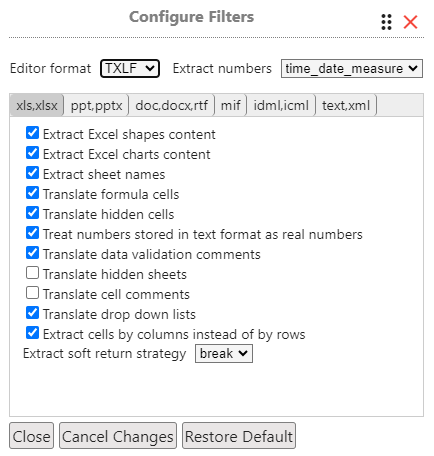The width and height of the screenshot is (434, 456).
Task: Enable Translate hidden sheets checkbox
Action: (32, 273)
